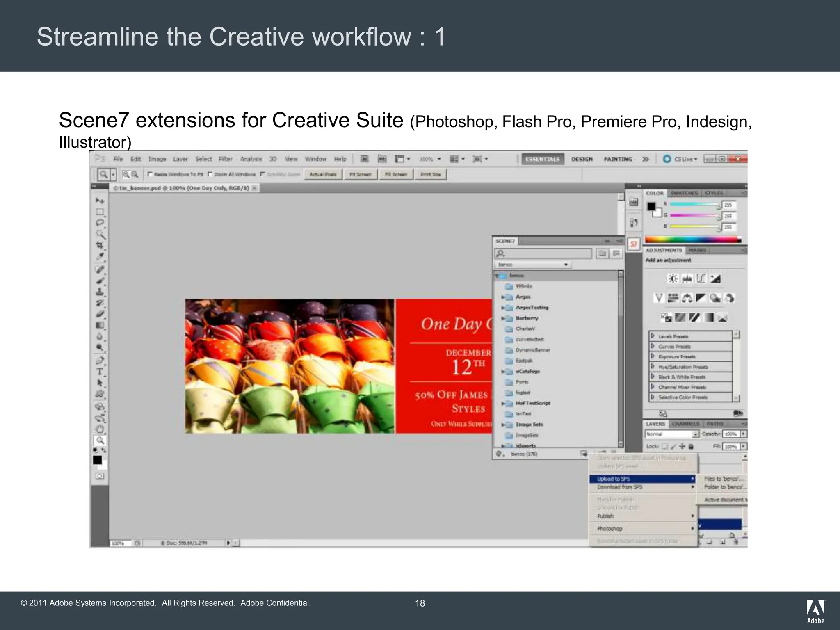Click the Black & White adjustment icon
The image size is (840, 630).
(701, 298)
